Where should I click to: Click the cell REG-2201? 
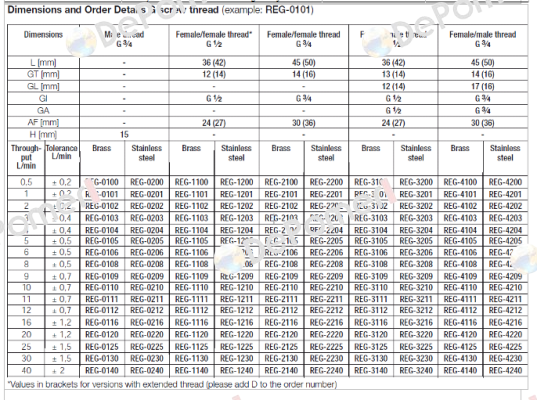(x=326, y=194)
